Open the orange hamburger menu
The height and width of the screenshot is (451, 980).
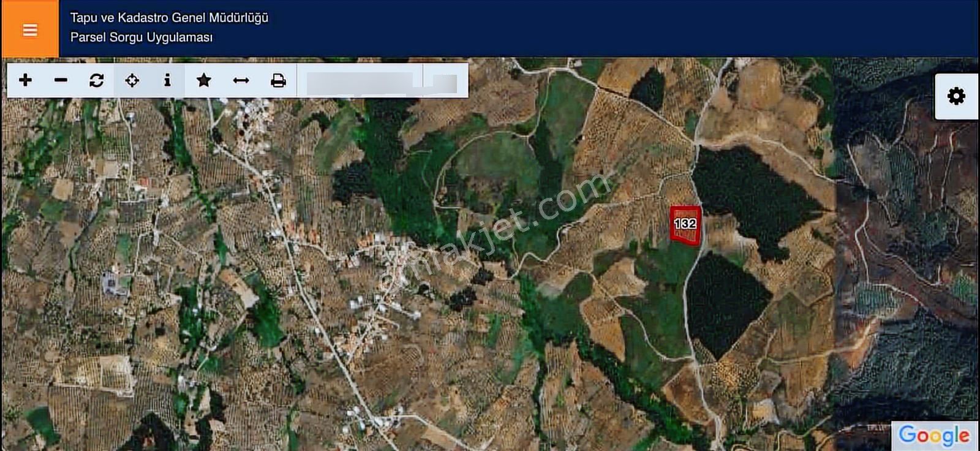tap(29, 29)
